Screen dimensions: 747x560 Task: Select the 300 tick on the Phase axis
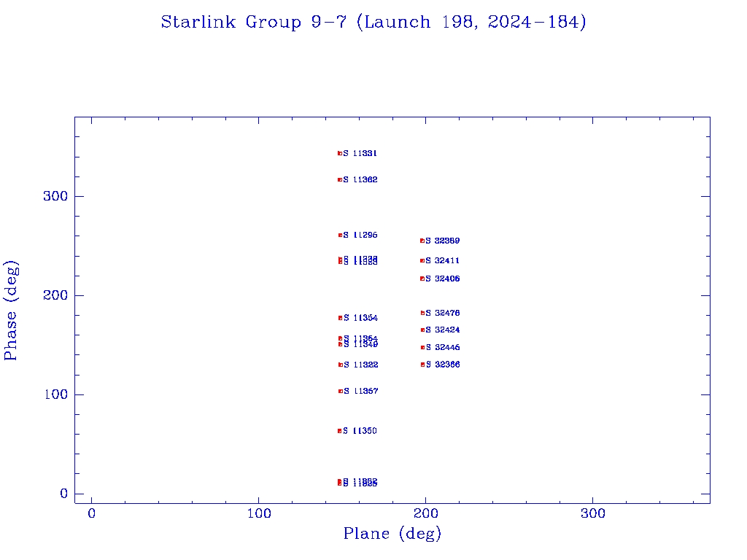click(x=55, y=196)
